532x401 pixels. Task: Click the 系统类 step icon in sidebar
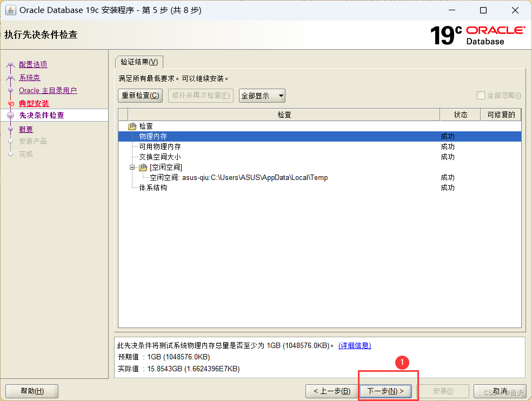click(10, 77)
